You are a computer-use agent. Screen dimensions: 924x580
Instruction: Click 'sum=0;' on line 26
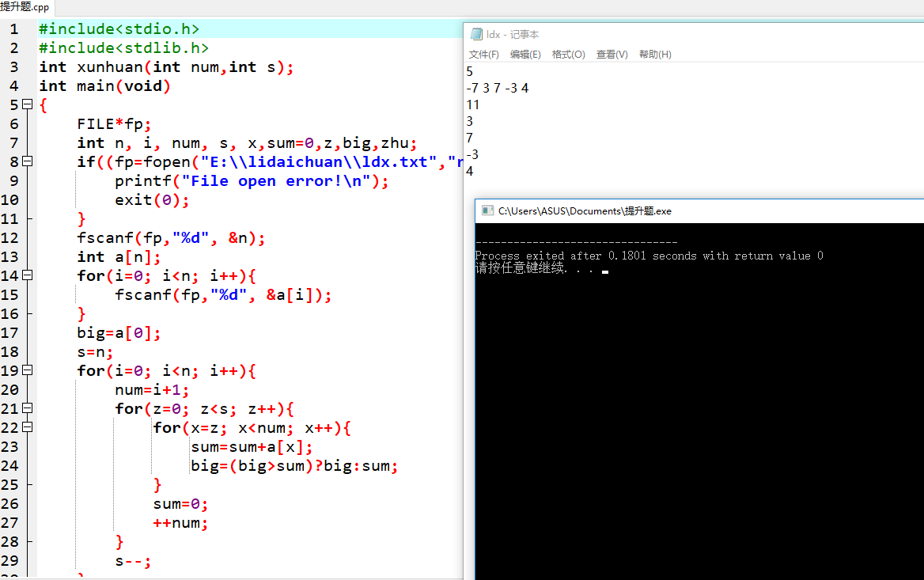[180, 504]
